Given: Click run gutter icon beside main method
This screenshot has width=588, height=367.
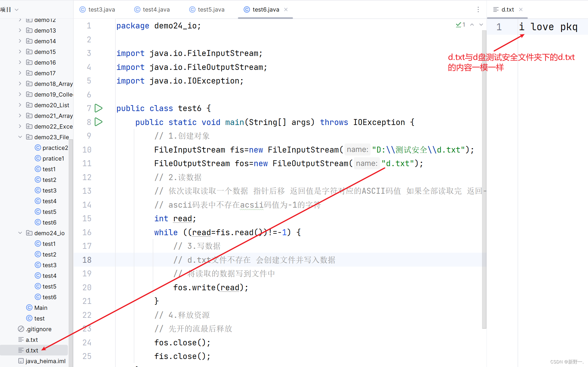Looking at the screenshot, I should point(99,122).
